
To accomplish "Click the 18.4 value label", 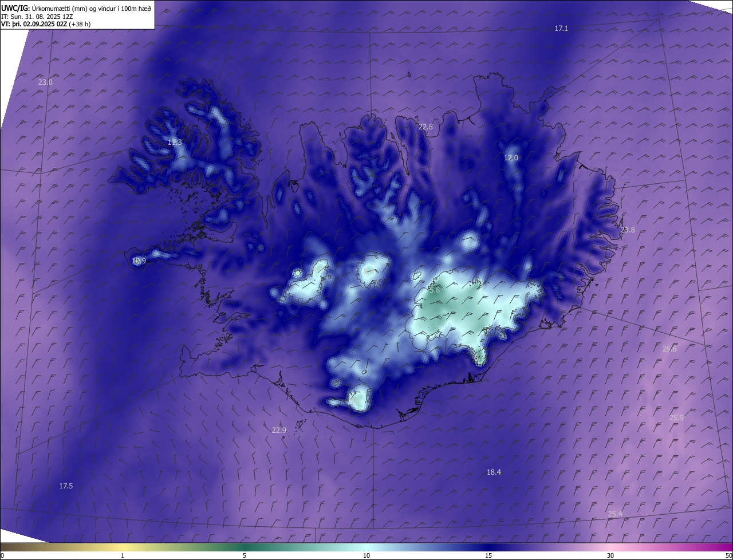I will tap(494, 472).
